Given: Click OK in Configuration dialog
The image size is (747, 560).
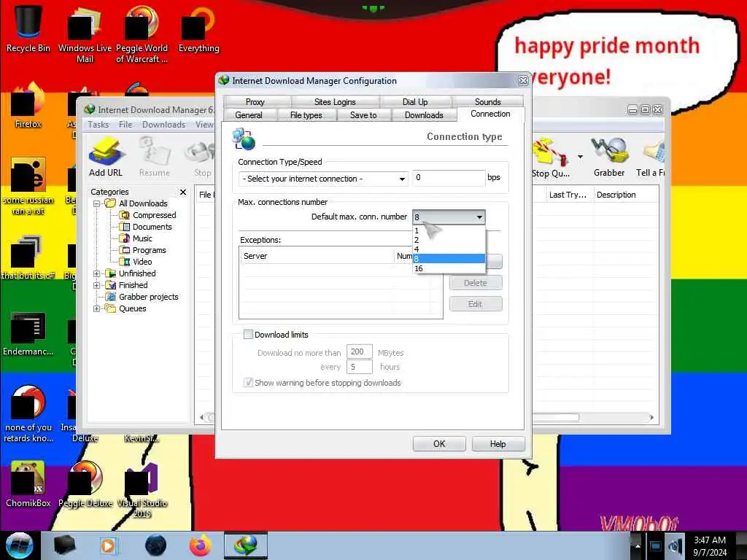Looking at the screenshot, I should tap(439, 444).
